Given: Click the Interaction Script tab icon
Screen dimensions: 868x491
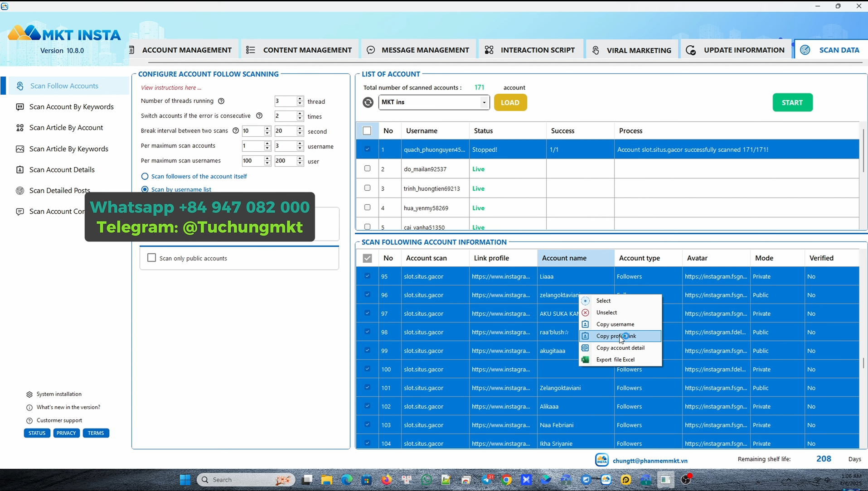Looking at the screenshot, I should click(489, 50).
